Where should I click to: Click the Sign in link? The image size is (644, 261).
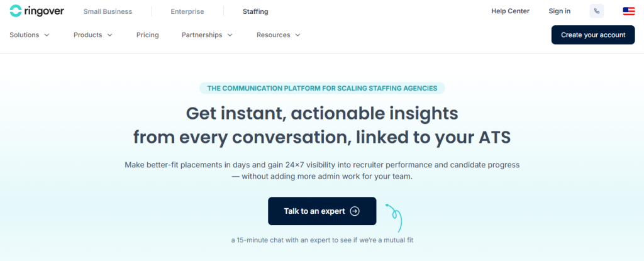click(559, 11)
